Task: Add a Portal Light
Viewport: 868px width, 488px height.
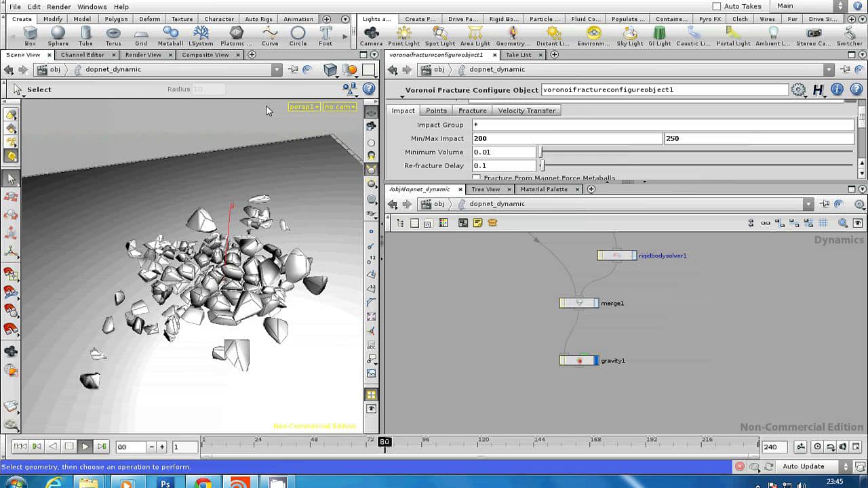Action: (734, 36)
